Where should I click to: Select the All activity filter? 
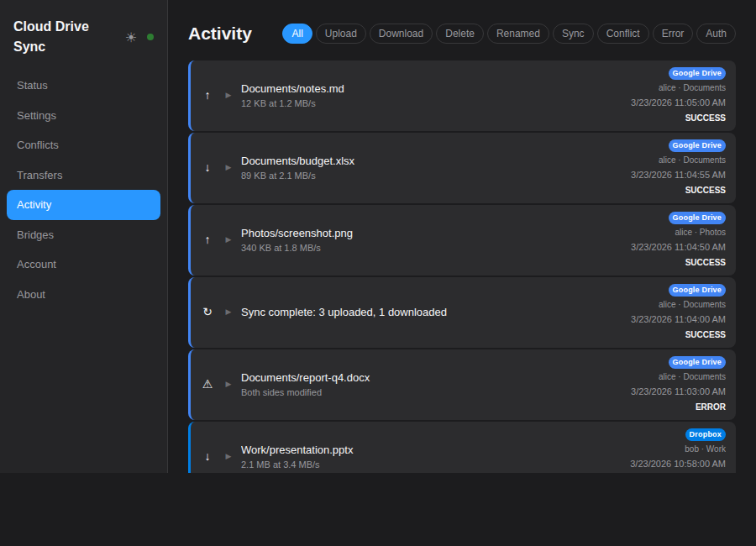point(297,34)
